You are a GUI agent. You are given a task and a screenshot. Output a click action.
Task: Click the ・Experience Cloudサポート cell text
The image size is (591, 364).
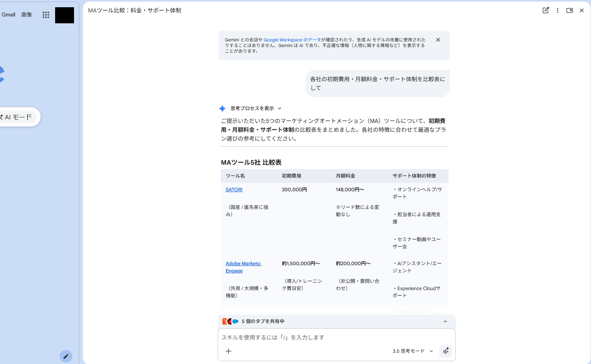(416, 292)
